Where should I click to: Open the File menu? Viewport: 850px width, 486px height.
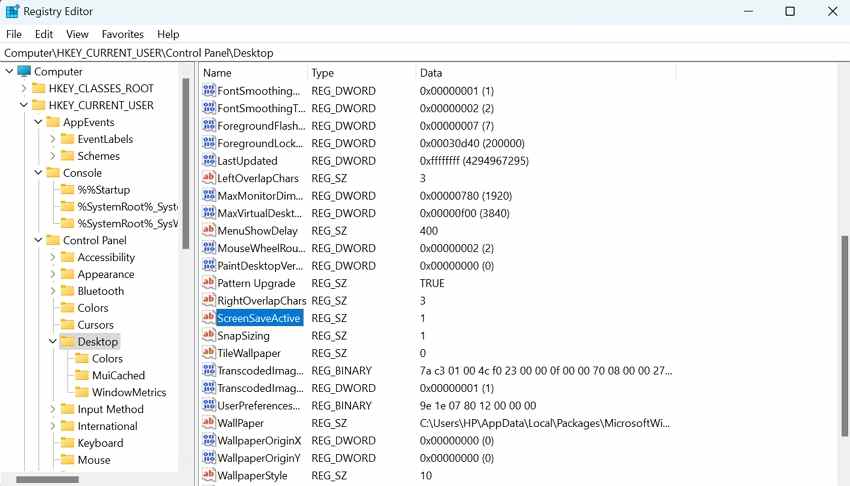pyautogui.click(x=14, y=34)
